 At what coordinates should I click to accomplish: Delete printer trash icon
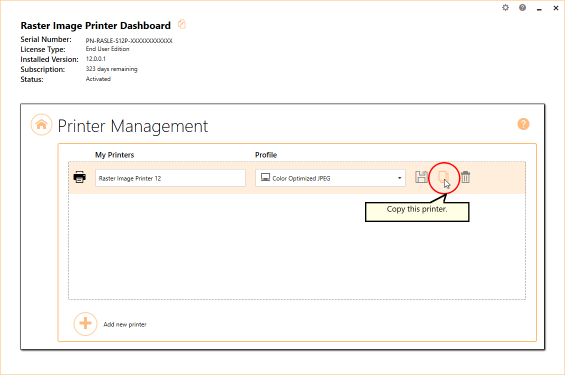point(466,177)
